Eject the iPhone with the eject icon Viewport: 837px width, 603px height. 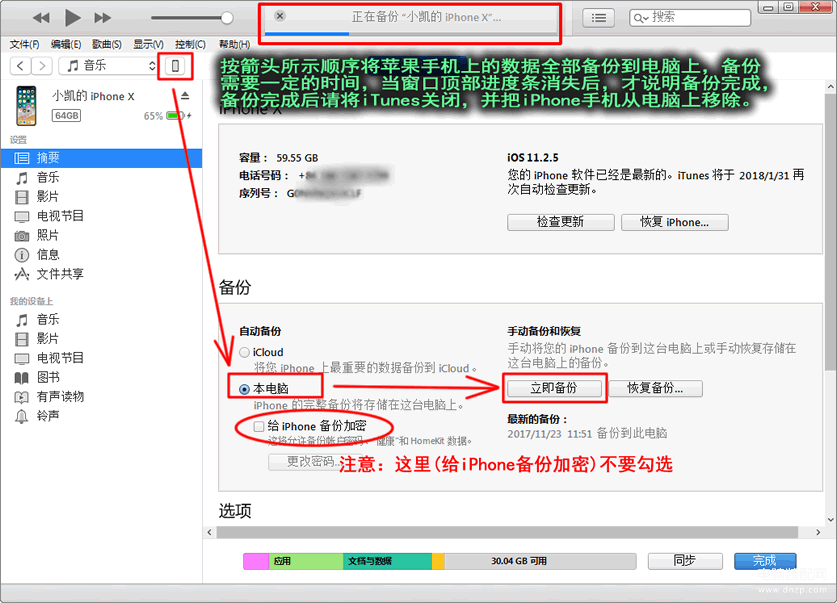(185, 96)
